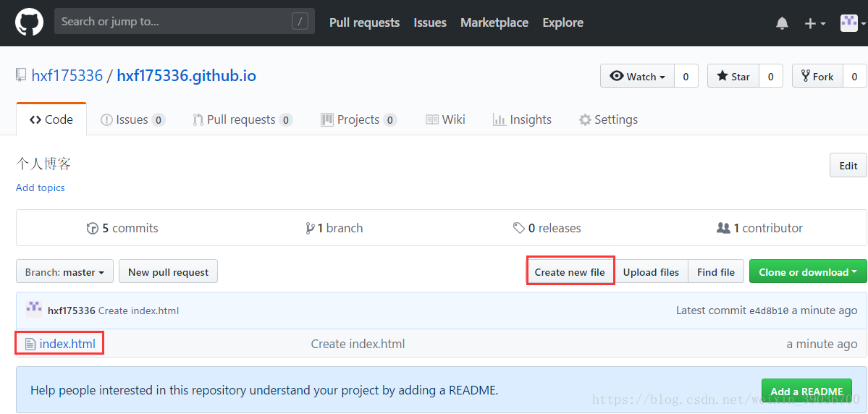View watchers count next to Watch
The width and height of the screenshot is (868, 414).
click(x=686, y=77)
